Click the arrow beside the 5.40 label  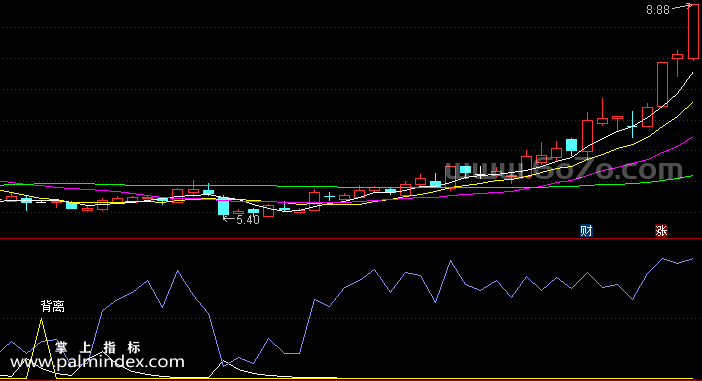pos(229,219)
